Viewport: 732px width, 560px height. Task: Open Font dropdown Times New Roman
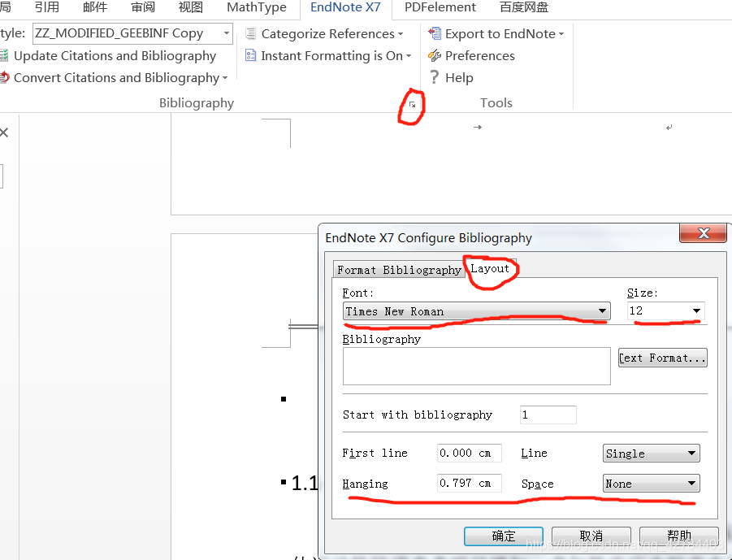coord(477,311)
